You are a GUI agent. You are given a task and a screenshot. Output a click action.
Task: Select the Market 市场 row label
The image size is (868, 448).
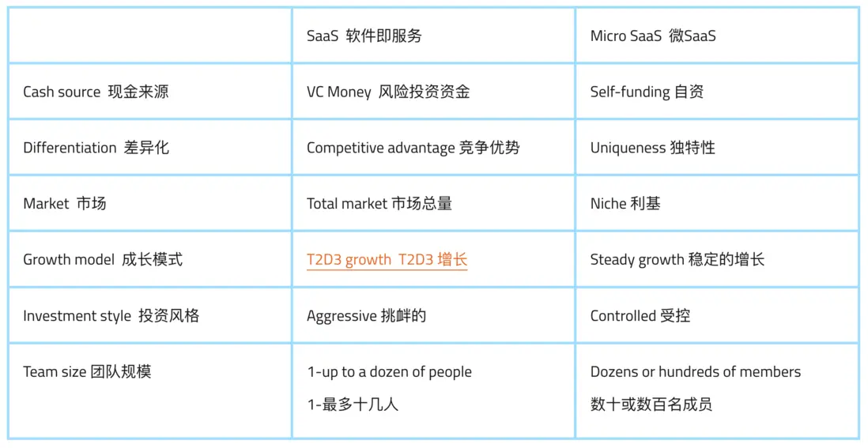[x=65, y=204]
